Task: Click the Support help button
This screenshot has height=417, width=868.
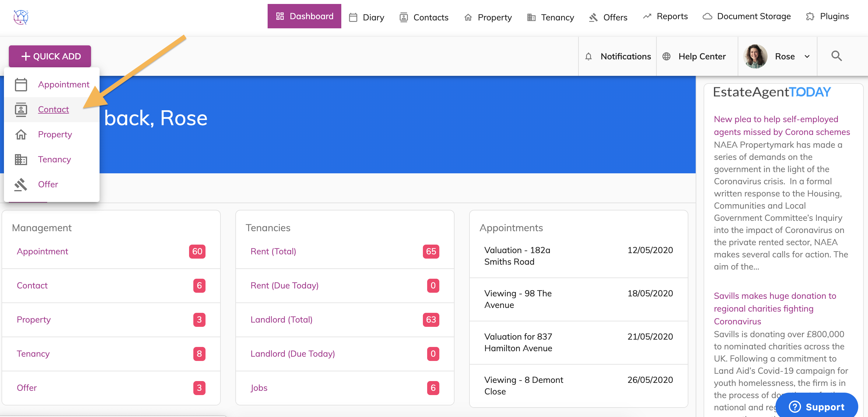Action: (x=817, y=407)
